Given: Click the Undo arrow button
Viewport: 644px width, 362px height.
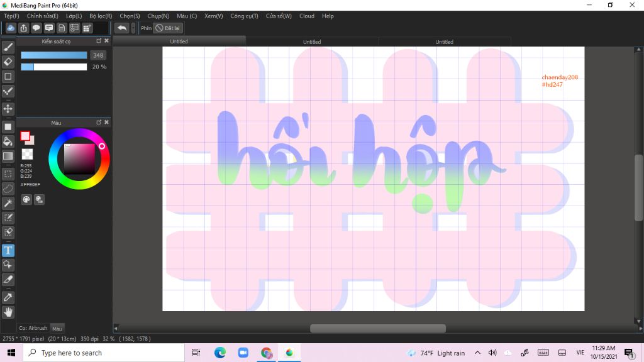Looking at the screenshot, I should (121, 28).
